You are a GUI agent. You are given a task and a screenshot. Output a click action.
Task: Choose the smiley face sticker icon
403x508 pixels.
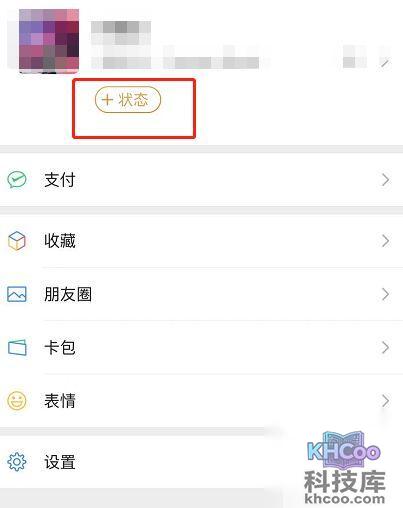click(17, 401)
